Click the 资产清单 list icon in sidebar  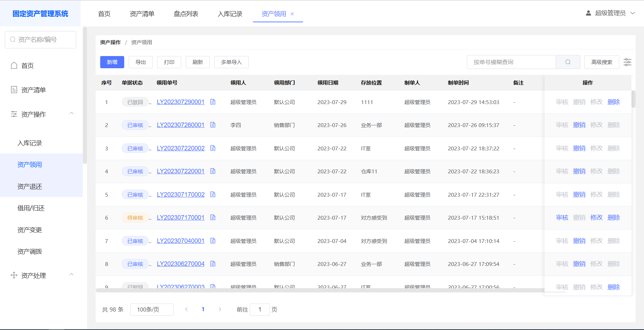click(14, 90)
